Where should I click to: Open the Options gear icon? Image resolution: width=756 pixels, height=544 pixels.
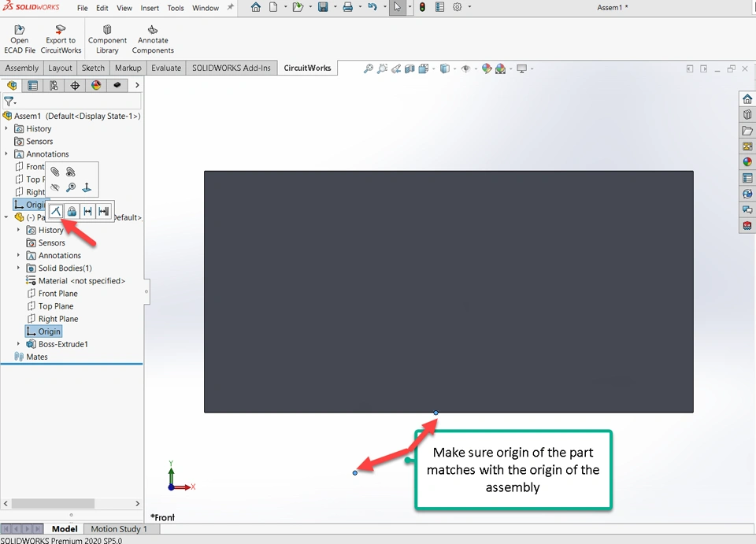click(457, 7)
